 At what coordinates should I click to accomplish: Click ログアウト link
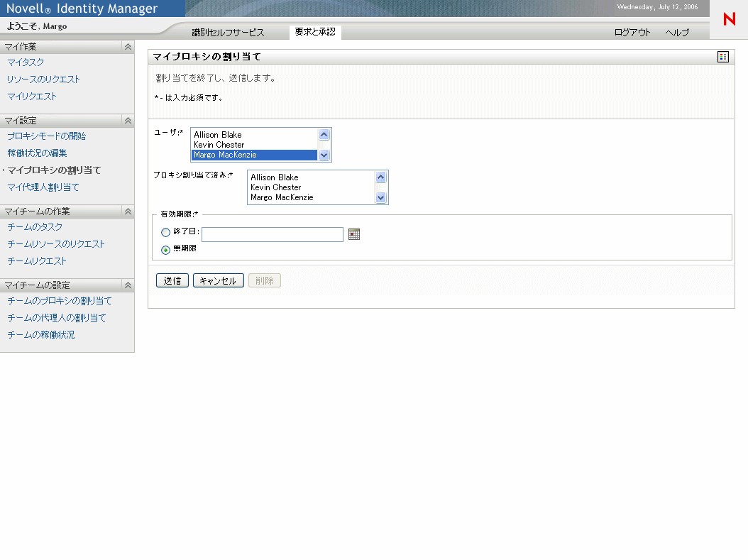click(632, 33)
